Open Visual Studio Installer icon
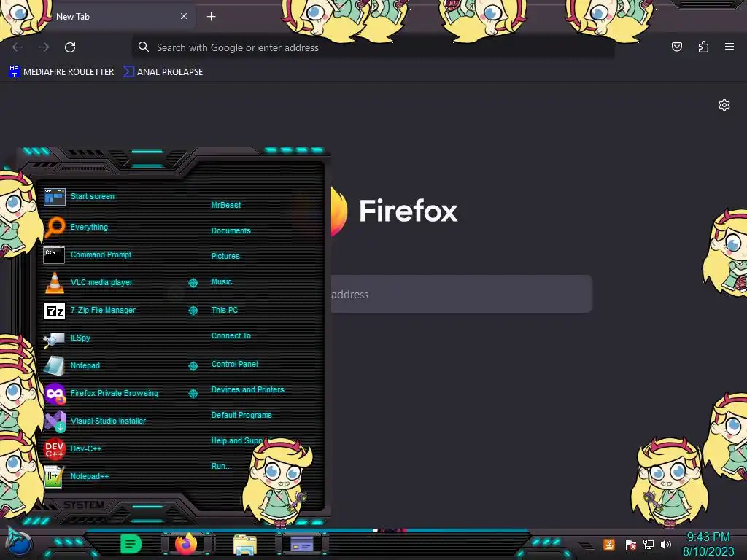Screen dimensions: 747x560 (55, 421)
